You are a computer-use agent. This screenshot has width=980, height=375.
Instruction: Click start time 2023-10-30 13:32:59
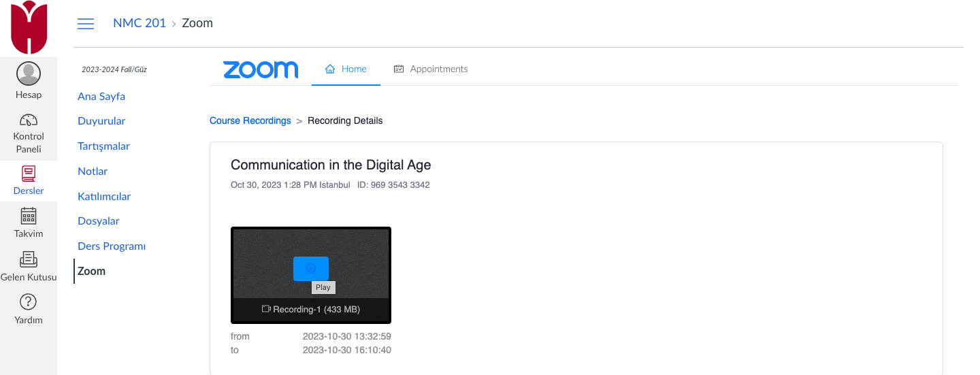(347, 336)
